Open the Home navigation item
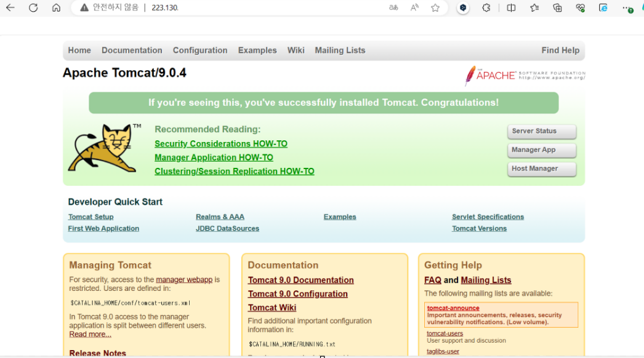This screenshot has width=644, height=358. point(79,50)
